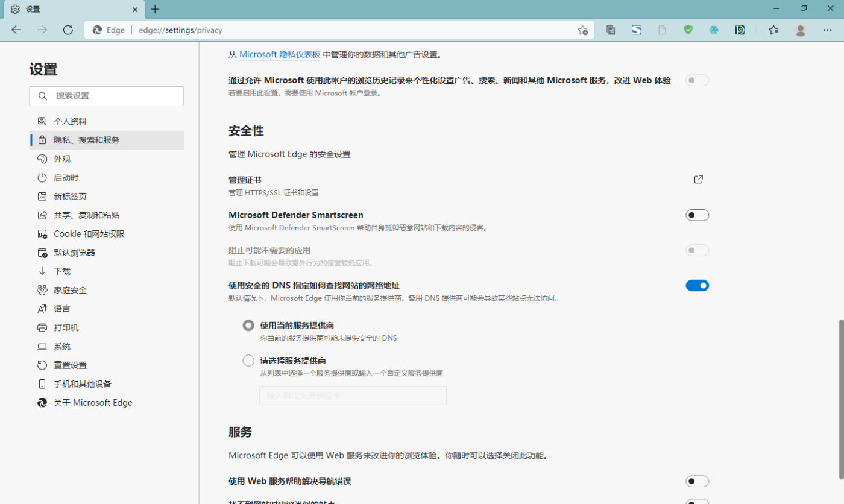The width and height of the screenshot is (844, 504).
Task: Add this page to favorites via star icon
Action: pyautogui.click(x=582, y=30)
